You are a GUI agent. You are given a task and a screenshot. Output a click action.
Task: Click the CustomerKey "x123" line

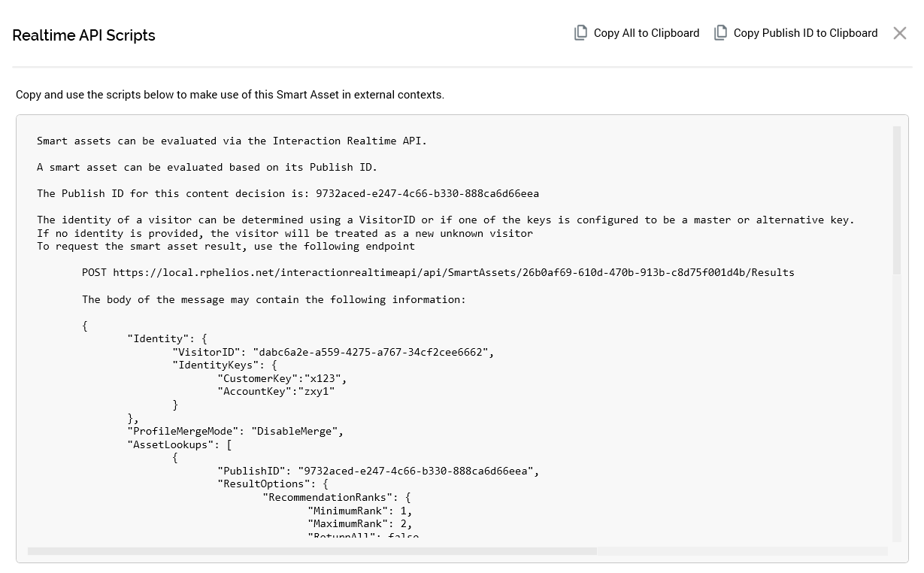point(282,378)
